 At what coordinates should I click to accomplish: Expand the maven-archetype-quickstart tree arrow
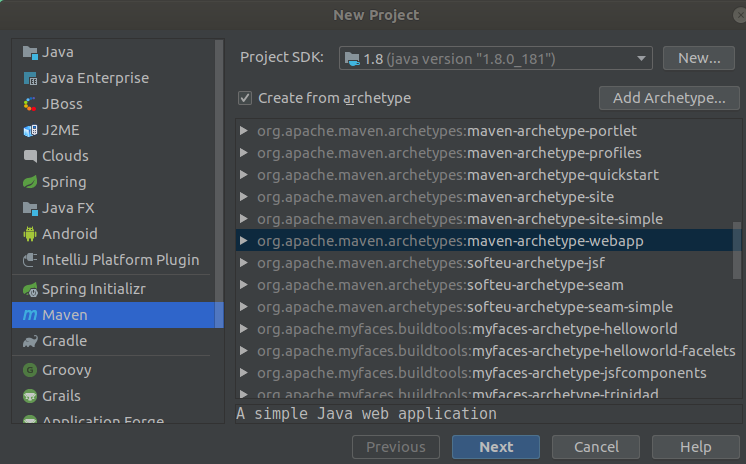[x=244, y=175]
